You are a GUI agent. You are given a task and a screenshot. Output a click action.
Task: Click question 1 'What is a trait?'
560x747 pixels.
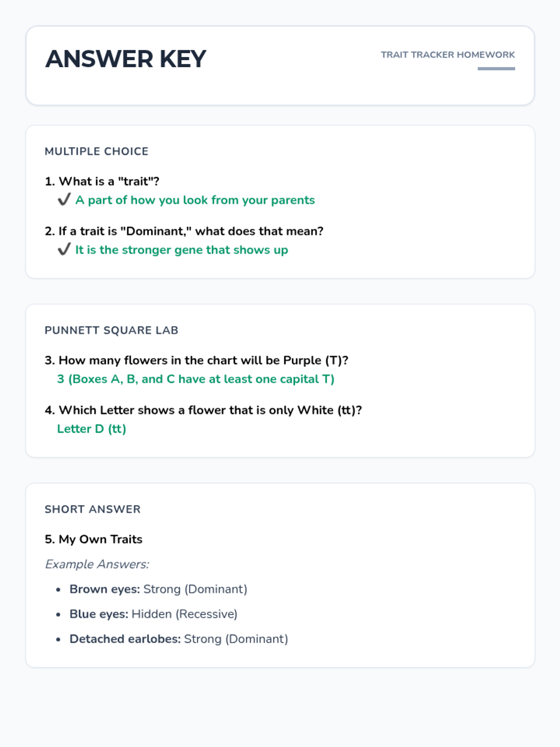click(102, 181)
